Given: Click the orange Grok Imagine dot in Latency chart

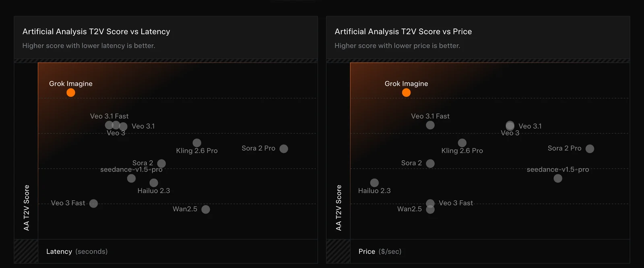Looking at the screenshot, I should [71, 93].
